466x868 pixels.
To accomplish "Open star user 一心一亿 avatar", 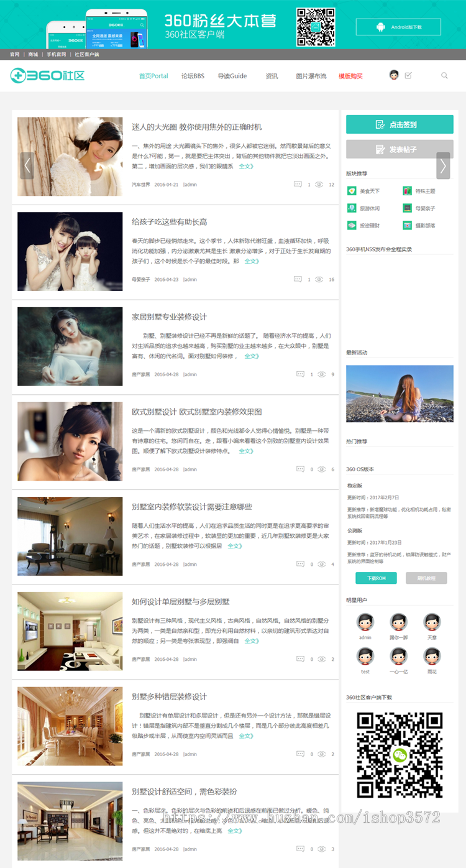I will pyautogui.click(x=398, y=656).
